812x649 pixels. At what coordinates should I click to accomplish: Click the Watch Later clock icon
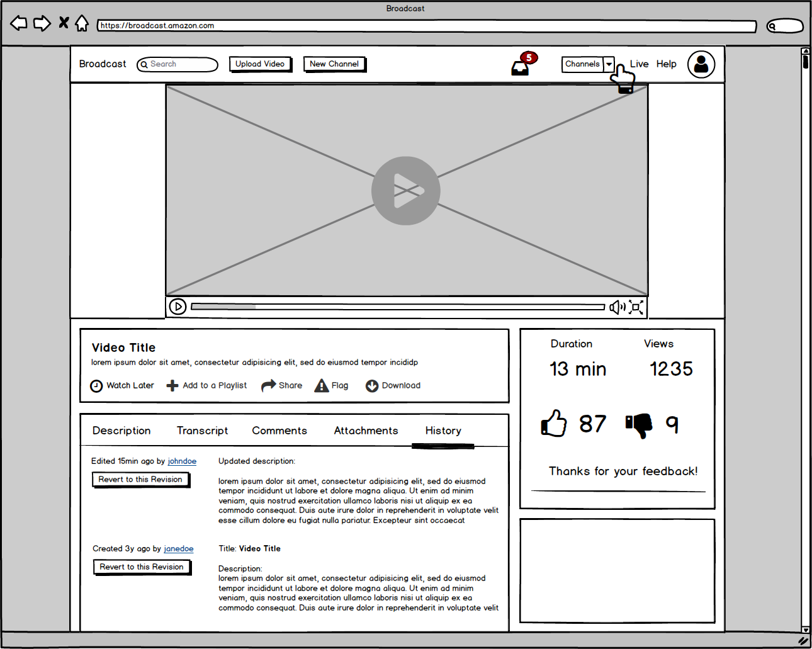(96, 386)
